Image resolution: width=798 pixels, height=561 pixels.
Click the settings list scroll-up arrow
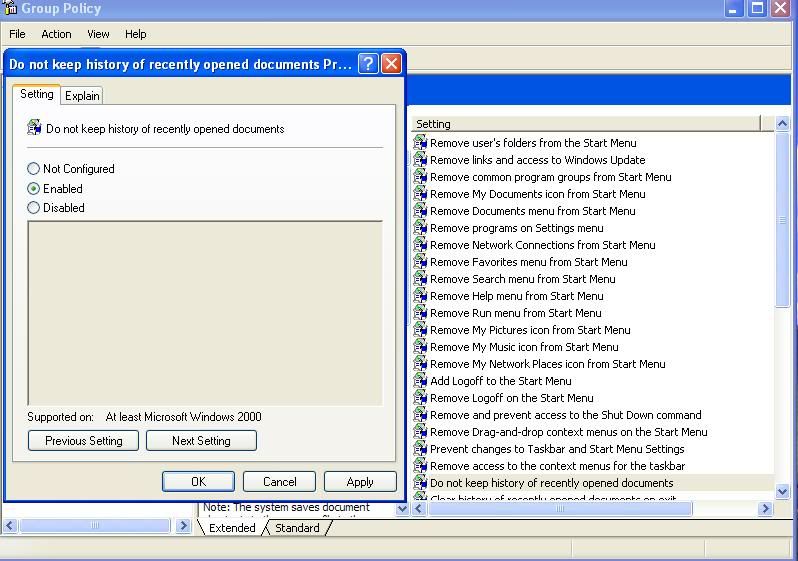[x=782, y=123]
